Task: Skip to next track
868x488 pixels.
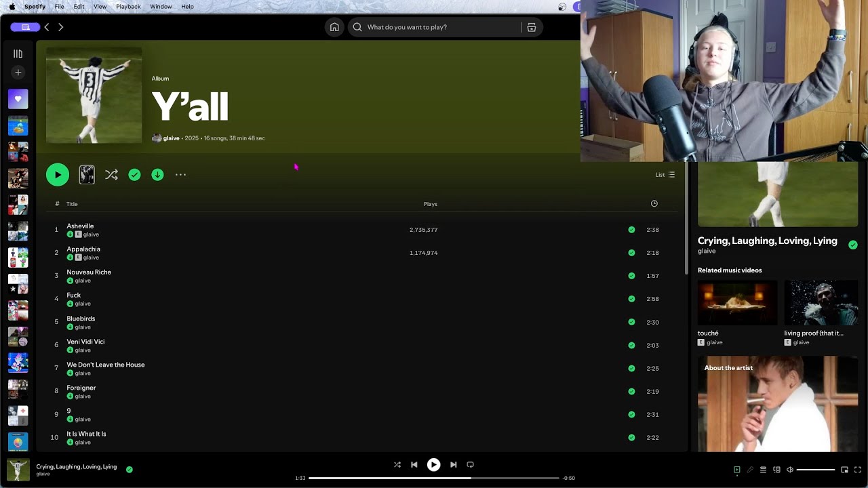Action: click(453, 465)
